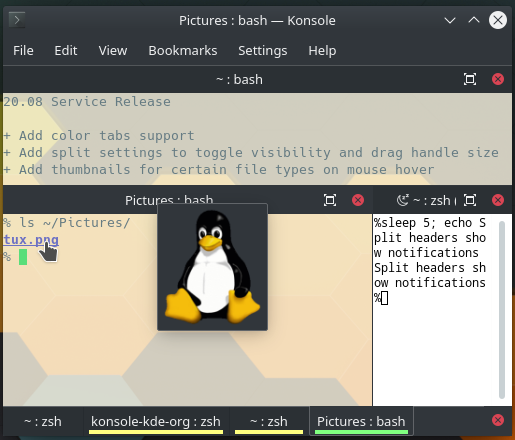Click the 'ls ~/Pictures/' command line

tap(67, 223)
